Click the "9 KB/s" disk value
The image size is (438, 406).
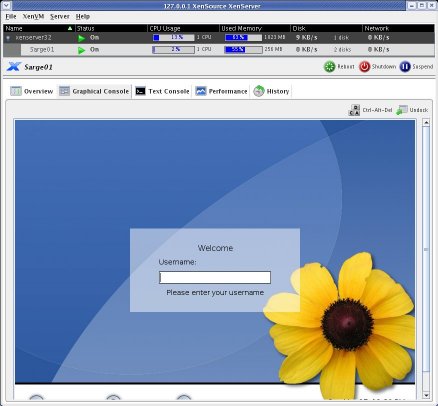coord(306,38)
